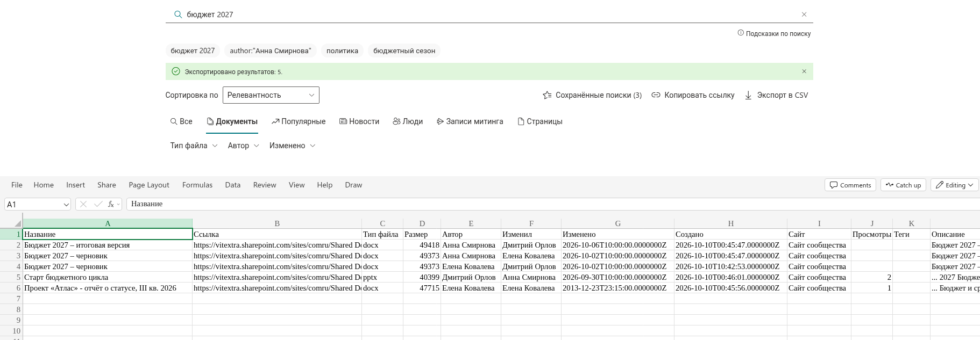
Task: Switch to the Страницы tab
Action: click(x=540, y=121)
